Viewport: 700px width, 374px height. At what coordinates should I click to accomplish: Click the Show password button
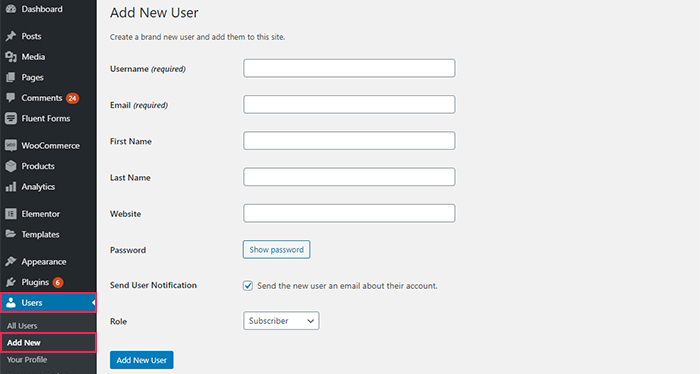click(x=276, y=249)
